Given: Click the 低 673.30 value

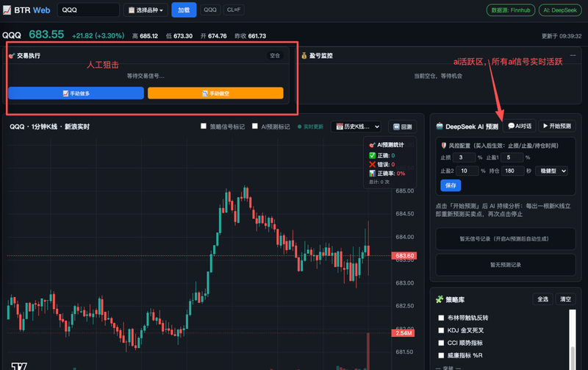Looking at the screenshot, I should (179, 36).
